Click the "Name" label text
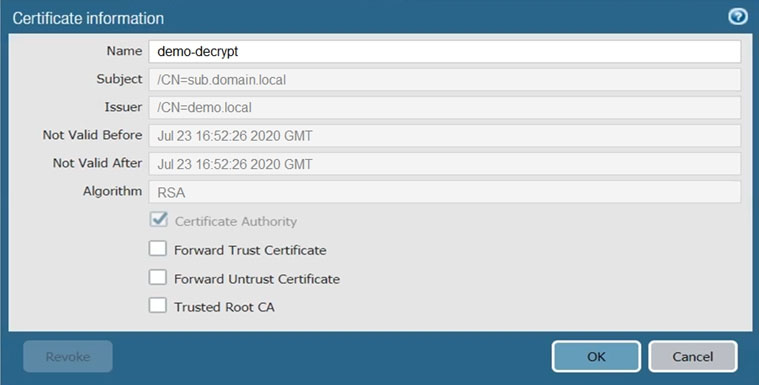Image resolution: width=759 pixels, height=385 pixels. [x=124, y=51]
